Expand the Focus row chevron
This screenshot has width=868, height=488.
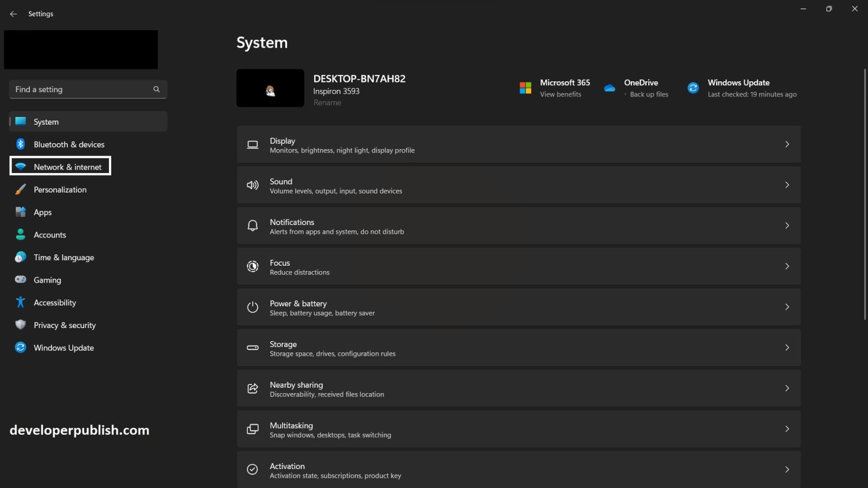tap(787, 266)
